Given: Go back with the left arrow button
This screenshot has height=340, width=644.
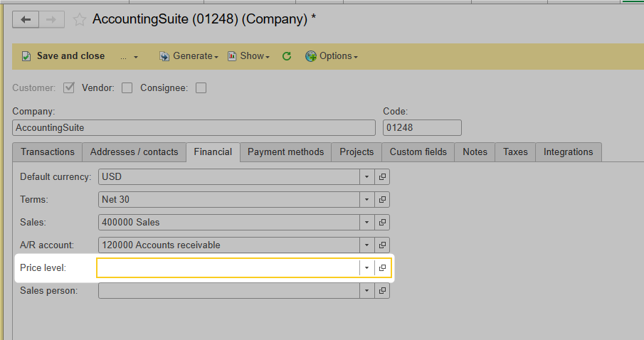Looking at the screenshot, I should (26, 20).
